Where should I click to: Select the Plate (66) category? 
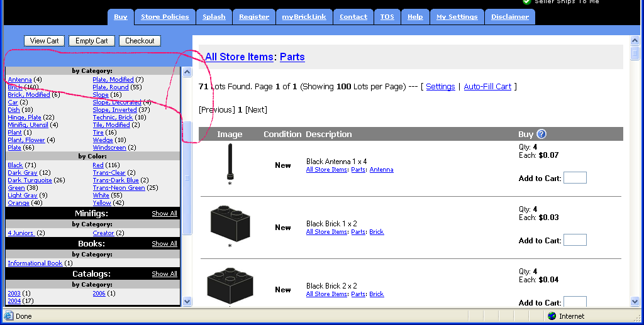pos(14,147)
